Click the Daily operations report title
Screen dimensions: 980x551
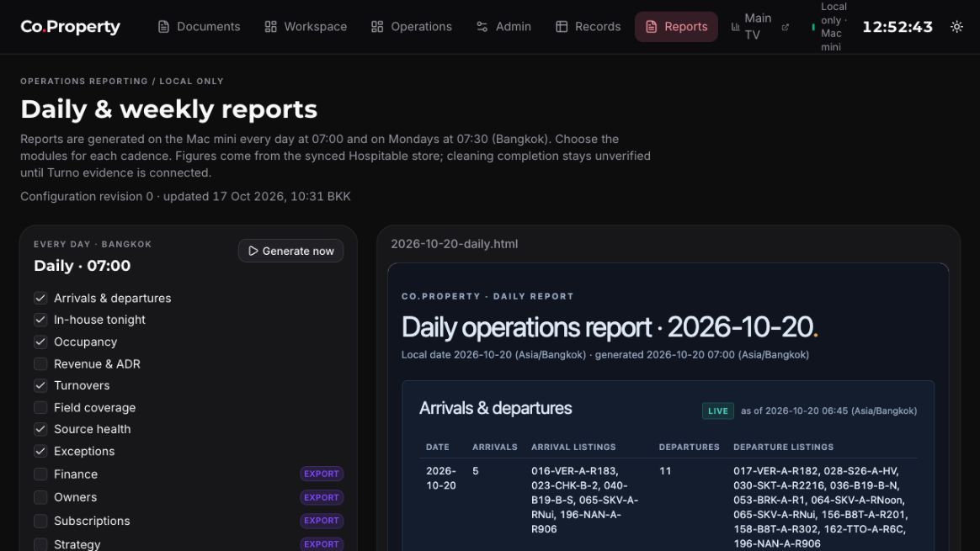pyautogui.click(x=609, y=327)
